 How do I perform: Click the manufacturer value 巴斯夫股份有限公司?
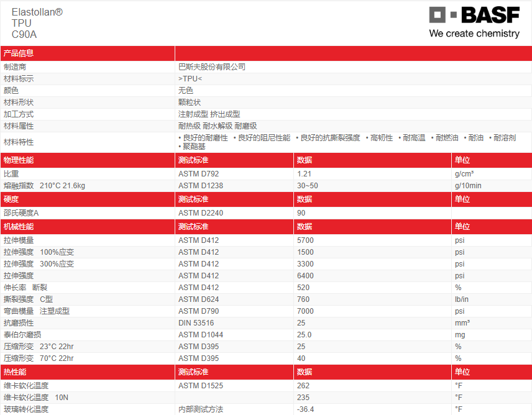pos(212,67)
